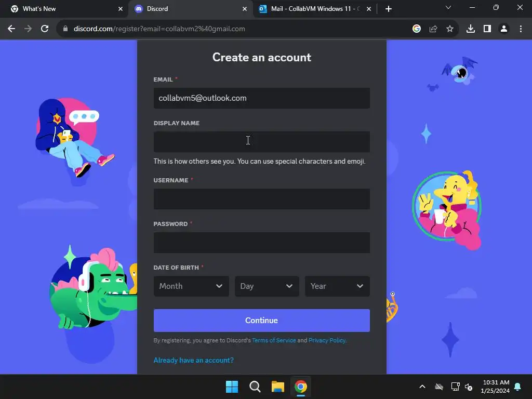This screenshot has height=399, width=532.
Task: Switch to Mail - CollabVM Windows 11 tab
Action: point(315,9)
